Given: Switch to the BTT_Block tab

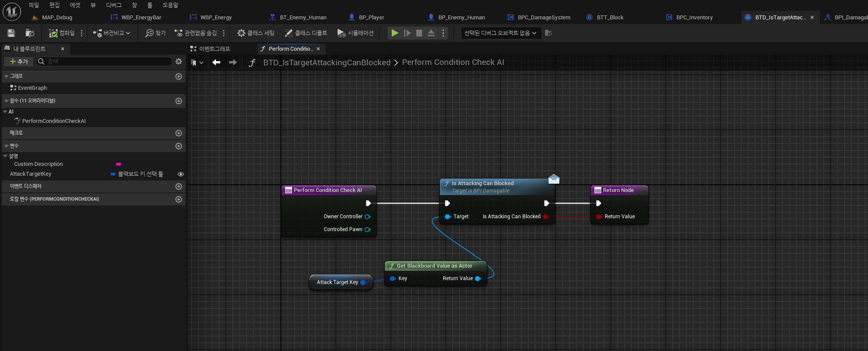Looking at the screenshot, I should tap(610, 18).
